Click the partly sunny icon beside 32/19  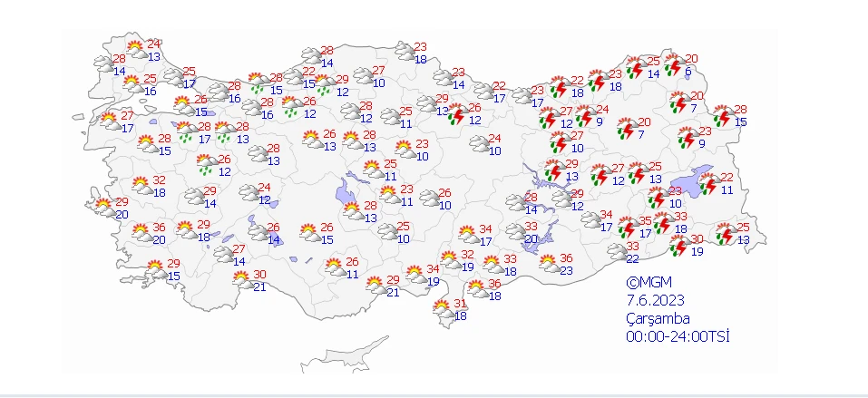(x=451, y=260)
